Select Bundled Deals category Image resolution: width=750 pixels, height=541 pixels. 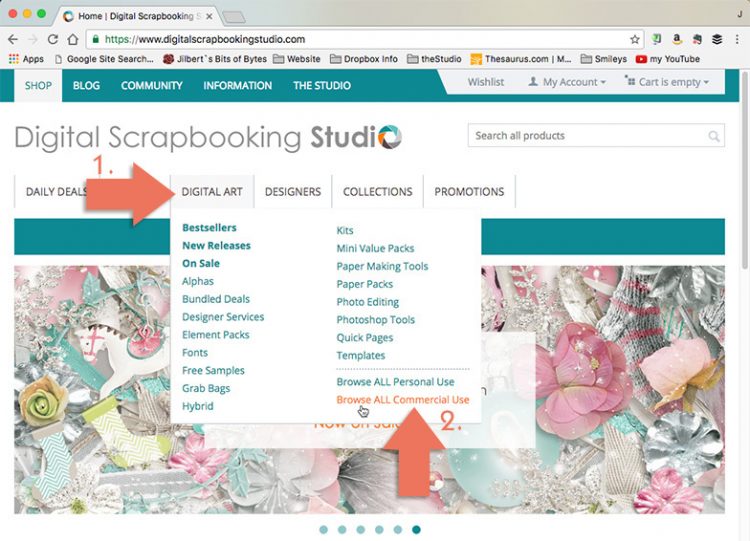coord(216,299)
